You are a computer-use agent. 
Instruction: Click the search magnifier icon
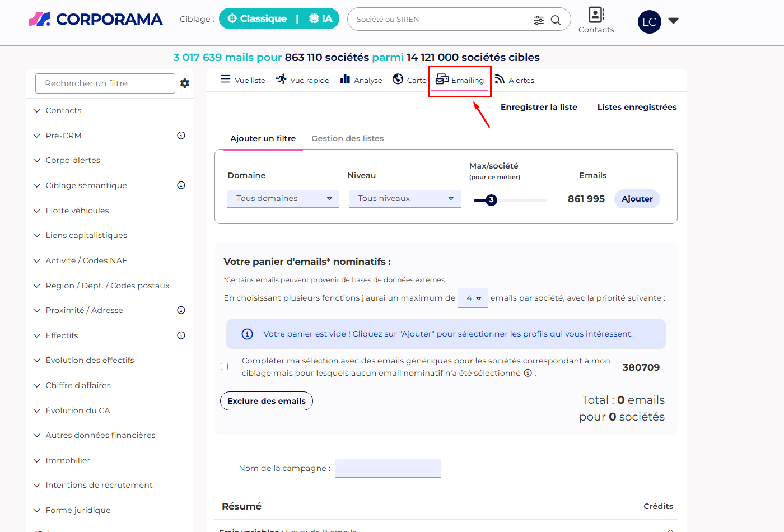[556, 20]
